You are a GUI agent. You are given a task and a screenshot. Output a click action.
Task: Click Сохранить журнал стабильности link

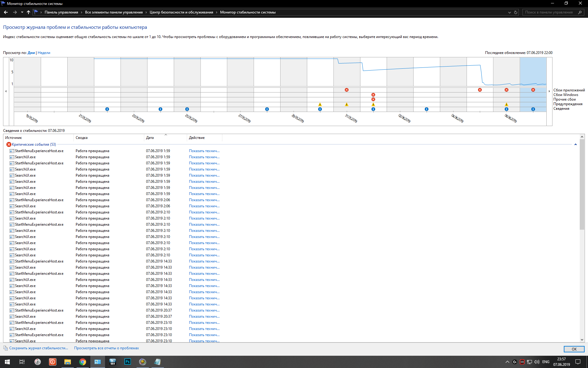[x=39, y=348]
